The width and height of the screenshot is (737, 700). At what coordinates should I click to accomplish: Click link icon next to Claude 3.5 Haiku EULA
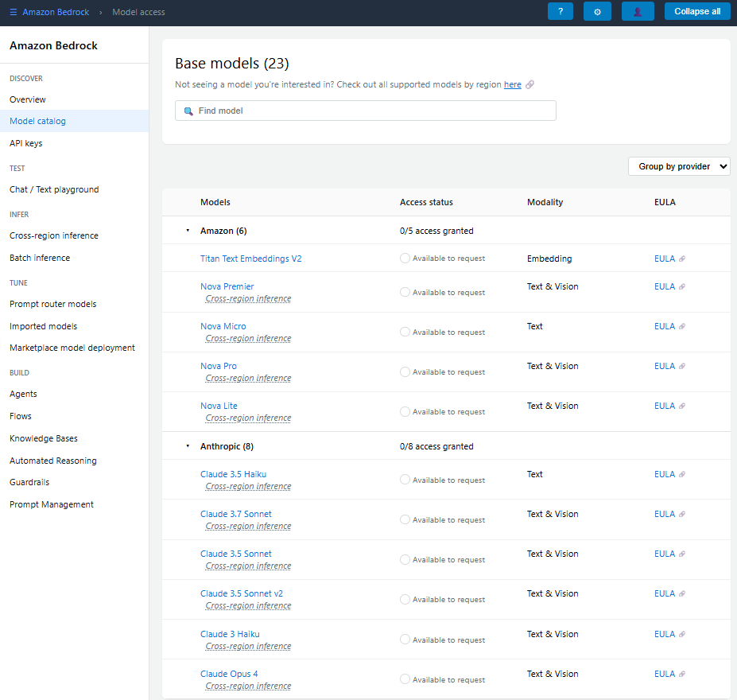682,474
